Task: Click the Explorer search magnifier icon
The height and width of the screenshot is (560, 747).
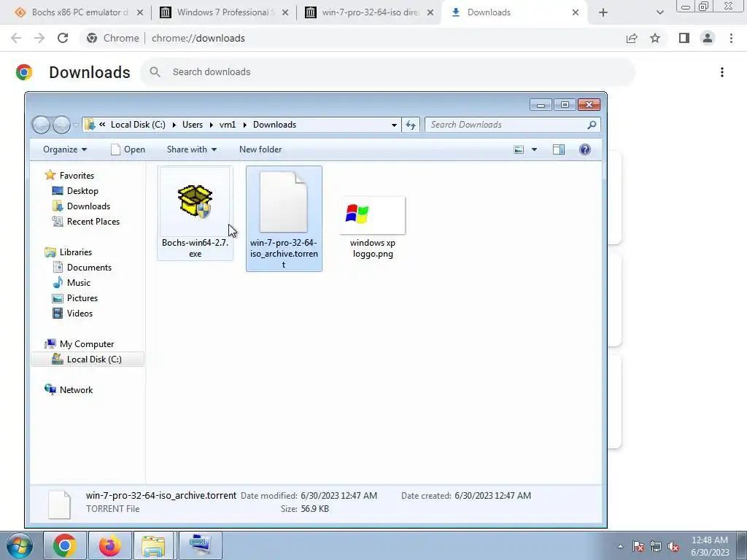Action: point(592,125)
